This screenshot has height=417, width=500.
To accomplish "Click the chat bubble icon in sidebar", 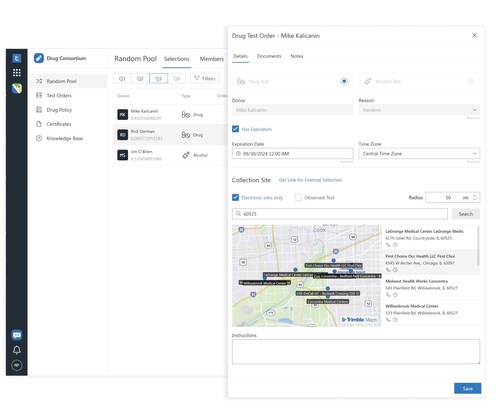I will coord(17,335).
